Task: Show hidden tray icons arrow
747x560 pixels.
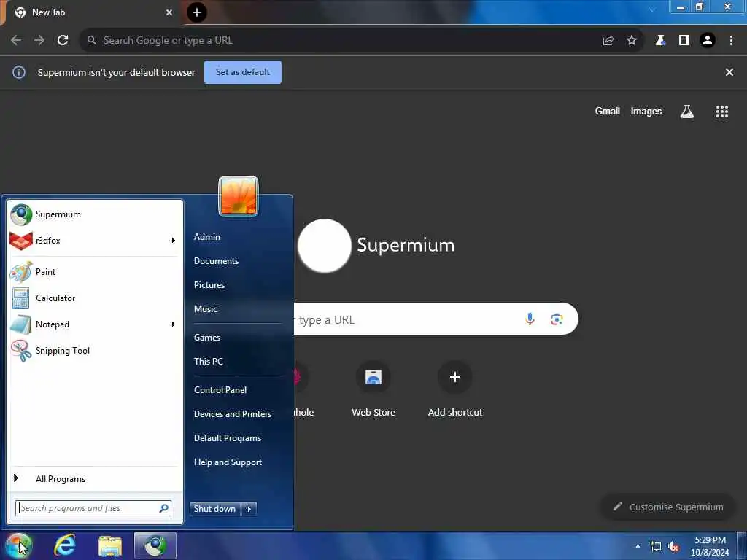Action: 638,546
